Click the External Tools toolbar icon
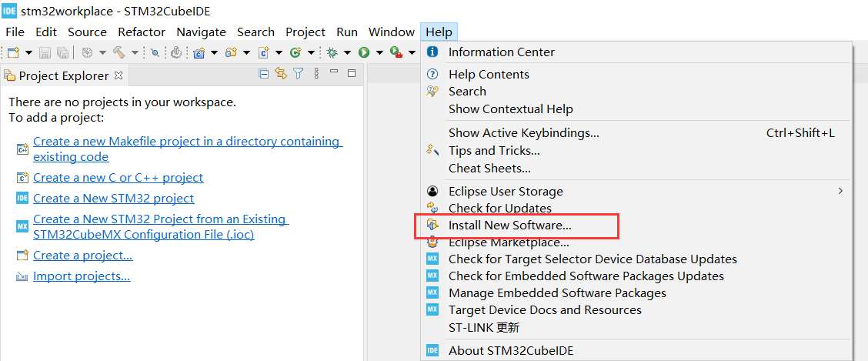868x361 pixels. point(396,52)
